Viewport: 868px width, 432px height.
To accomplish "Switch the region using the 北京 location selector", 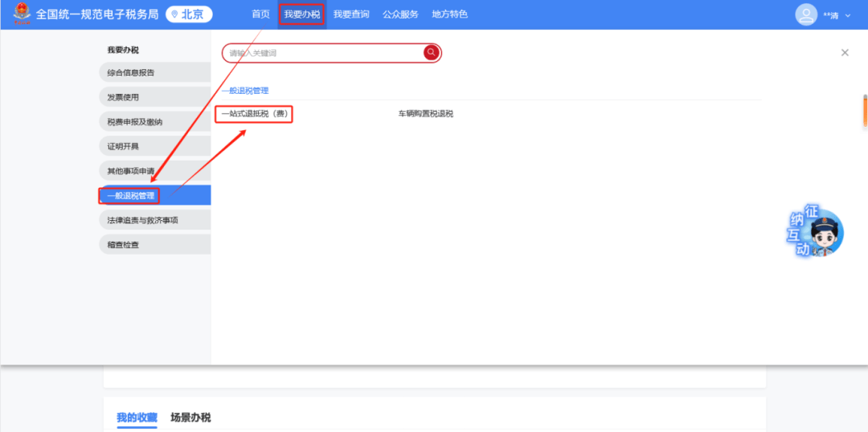I will [x=189, y=14].
